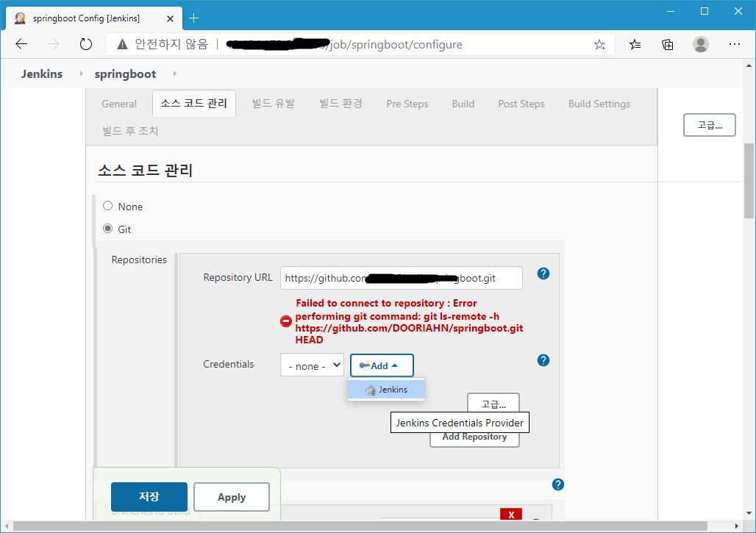Viewport: 756px width, 533px height.
Task: Click the red error icon
Action: click(286, 321)
